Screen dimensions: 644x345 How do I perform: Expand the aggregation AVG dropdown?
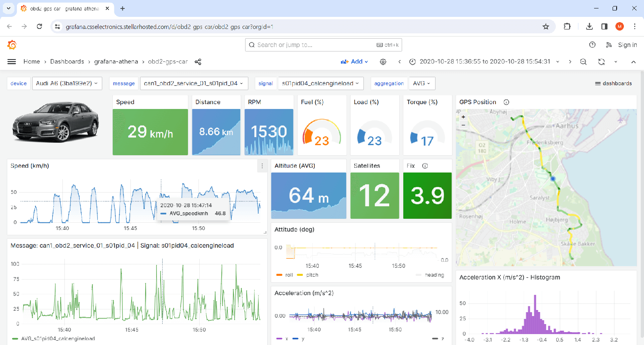pos(422,83)
